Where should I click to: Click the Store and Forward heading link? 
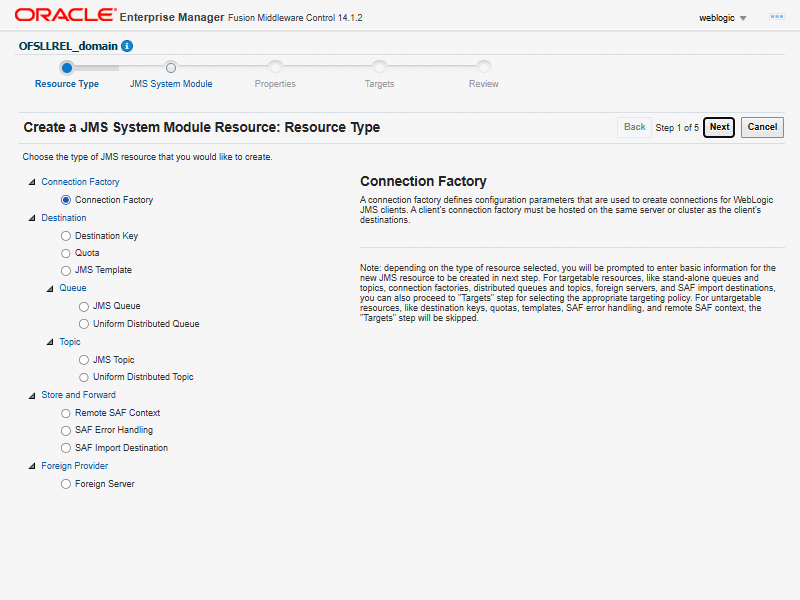tap(79, 395)
